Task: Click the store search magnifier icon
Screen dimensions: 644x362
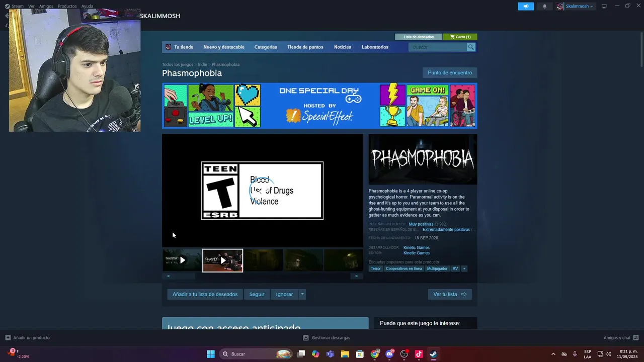Action: (471, 47)
